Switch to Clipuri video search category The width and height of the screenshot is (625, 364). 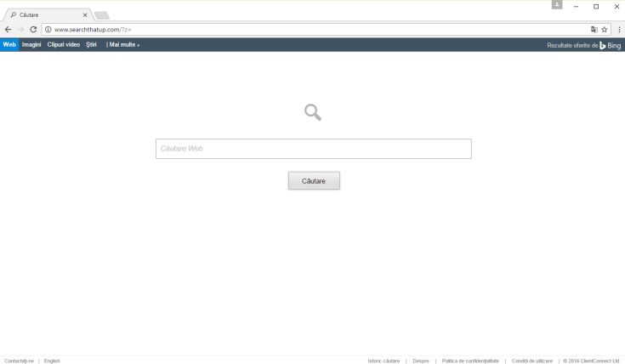tap(64, 45)
